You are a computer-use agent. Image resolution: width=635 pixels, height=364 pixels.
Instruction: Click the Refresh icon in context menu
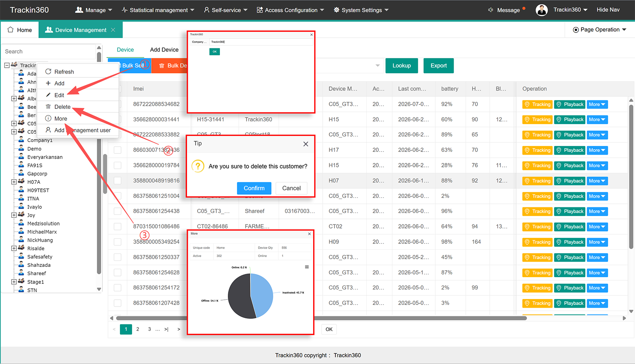(x=48, y=71)
